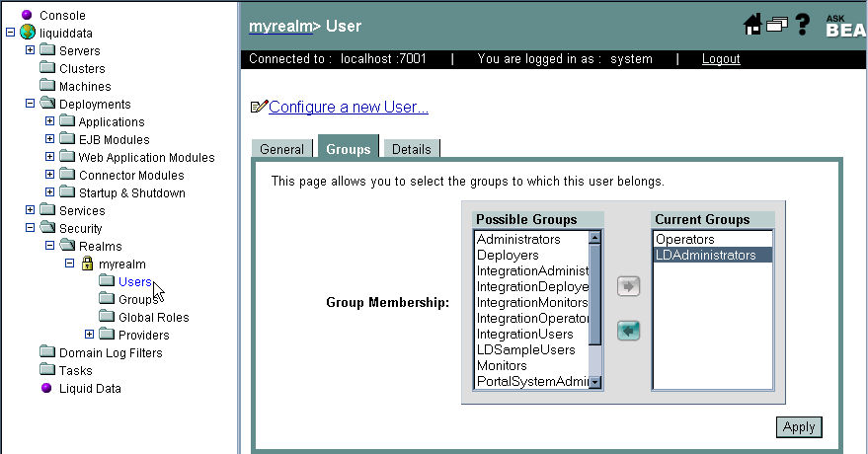The width and height of the screenshot is (868, 454).
Task: Open the Details tab
Action: pos(412,149)
